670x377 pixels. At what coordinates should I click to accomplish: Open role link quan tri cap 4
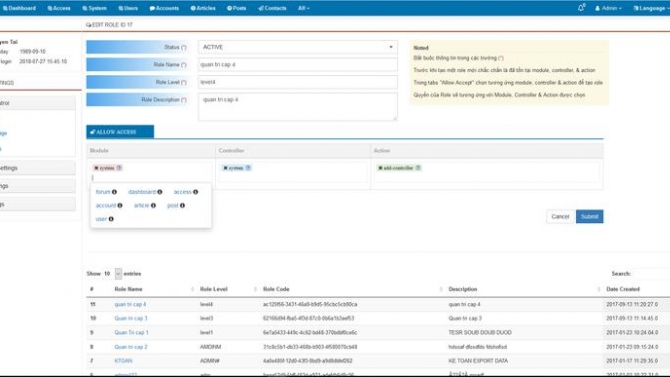(x=130, y=304)
